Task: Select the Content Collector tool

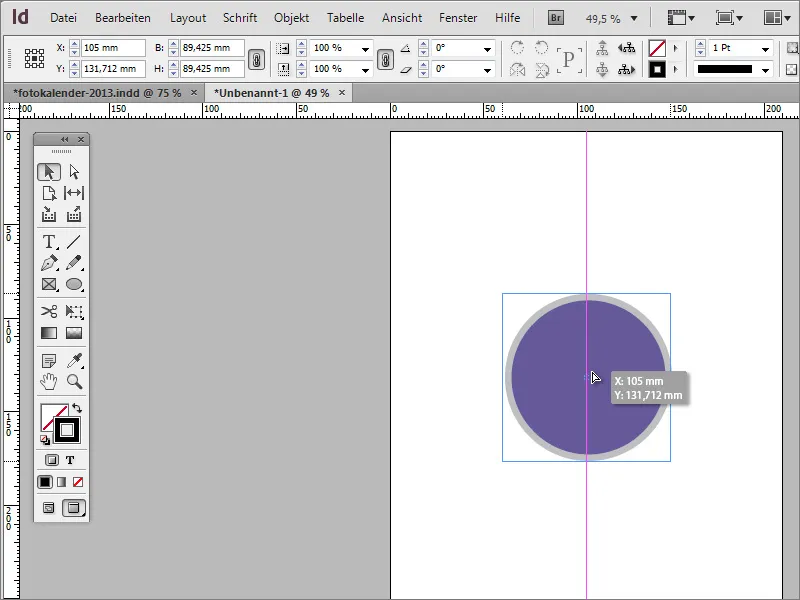Action: [49, 214]
